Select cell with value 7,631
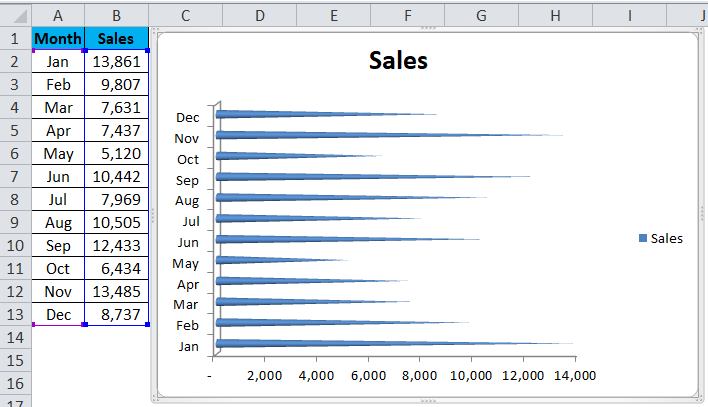708x407 pixels. [116, 108]
